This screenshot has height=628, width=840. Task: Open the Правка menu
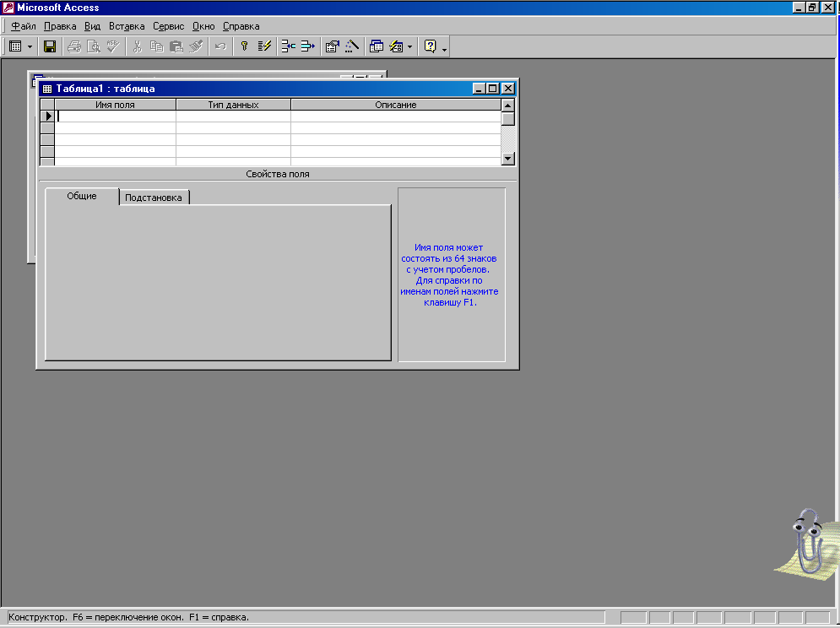coord(60,26)
